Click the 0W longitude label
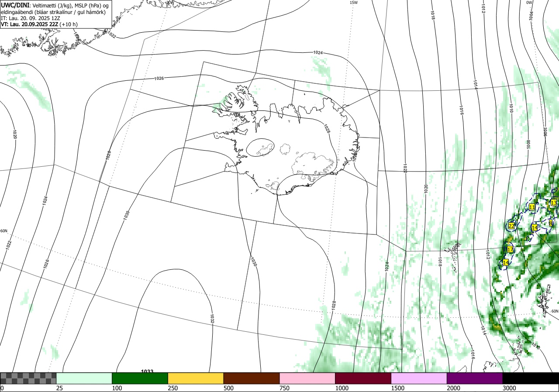The height and width of the screenshot is (392, 559). pos(529,3)
